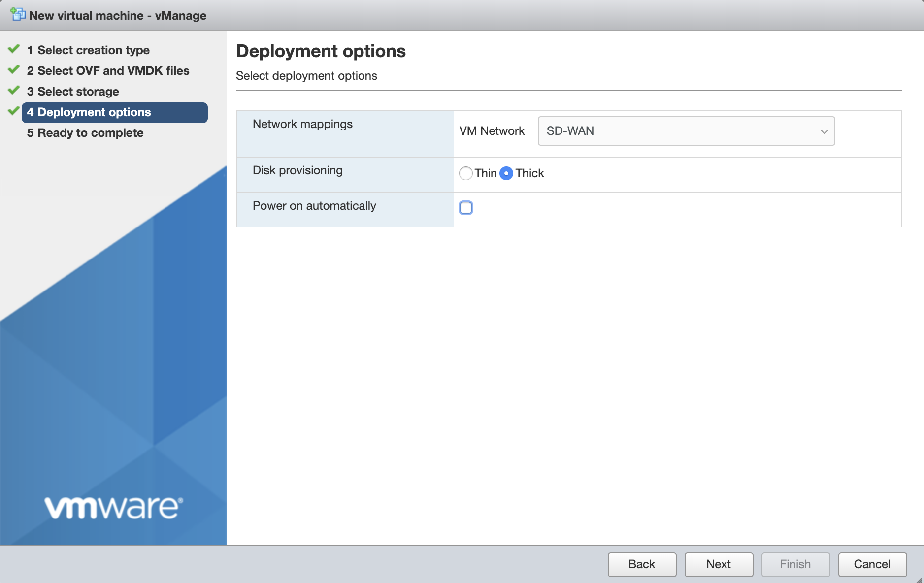Open the VM Network dropdown
The width and height of the screenshot is (924, 583).
[x=686, y=131]
